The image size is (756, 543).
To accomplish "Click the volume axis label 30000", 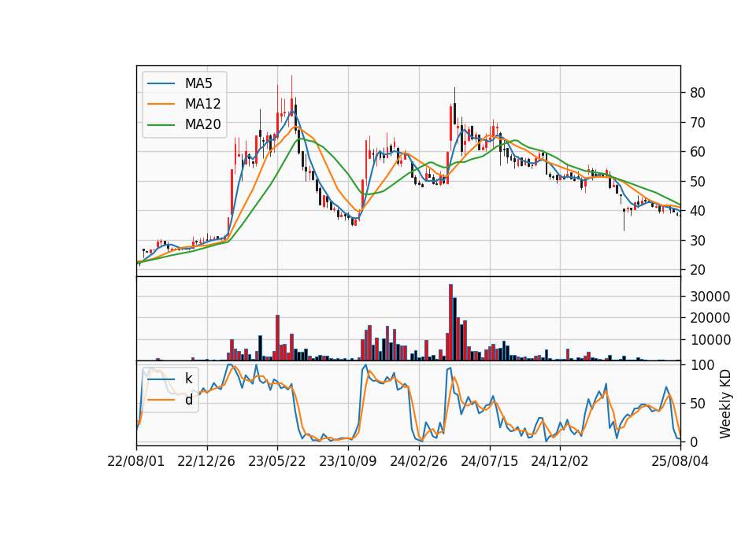I will [x=710, y=297].
